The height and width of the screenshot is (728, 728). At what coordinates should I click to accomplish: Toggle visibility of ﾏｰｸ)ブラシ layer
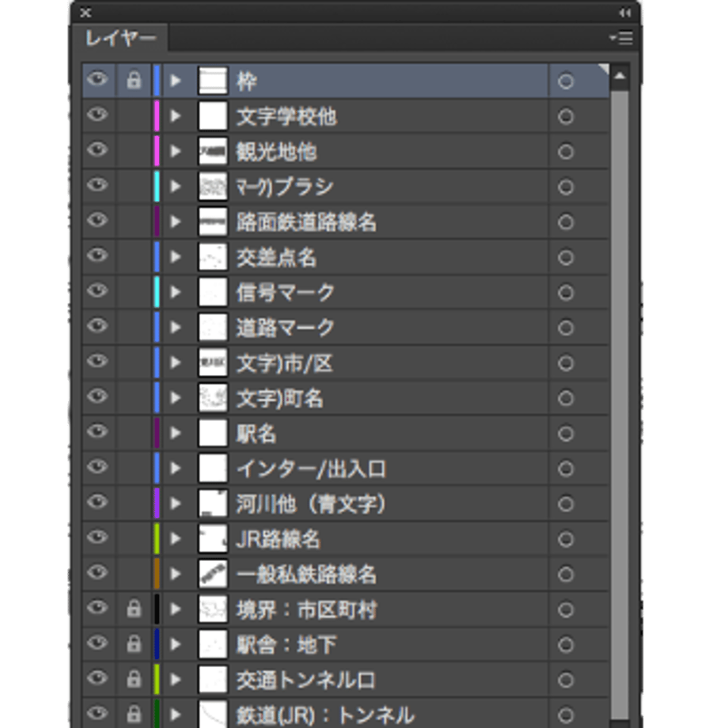[97, 185]
